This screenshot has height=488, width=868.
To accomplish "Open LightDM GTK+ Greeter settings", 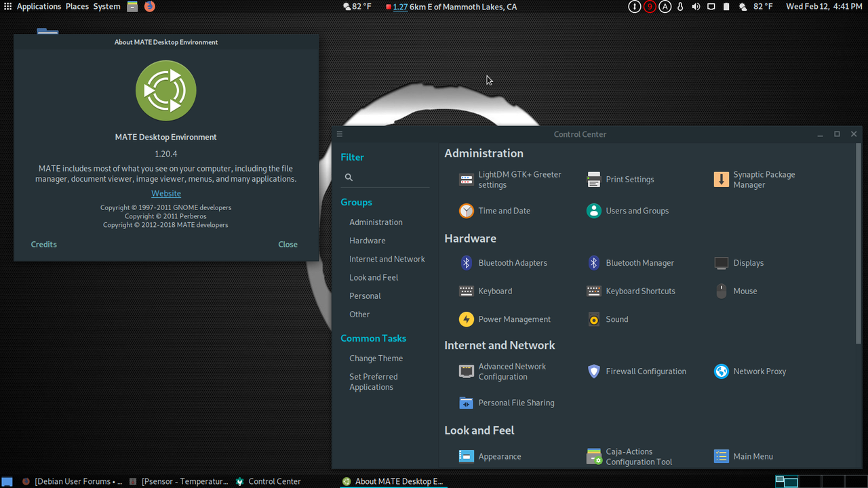I will pos(511,180).
